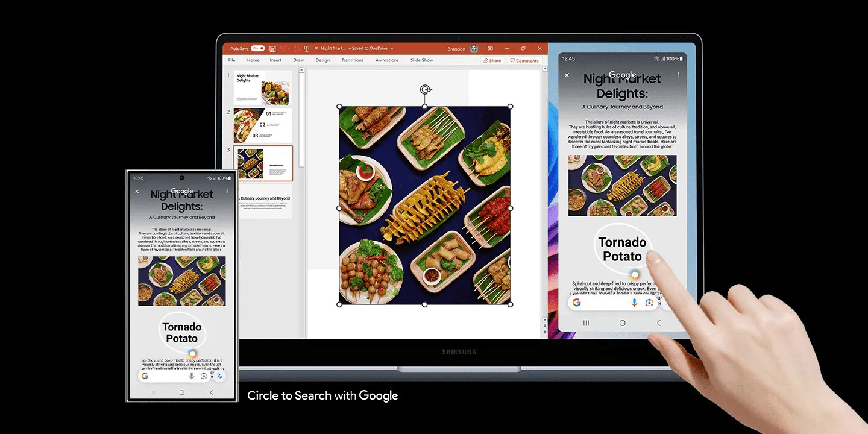Viewport: 868px width, 434px height.
Task: Click Google search bar in laptop phone window
Action: 613,303
